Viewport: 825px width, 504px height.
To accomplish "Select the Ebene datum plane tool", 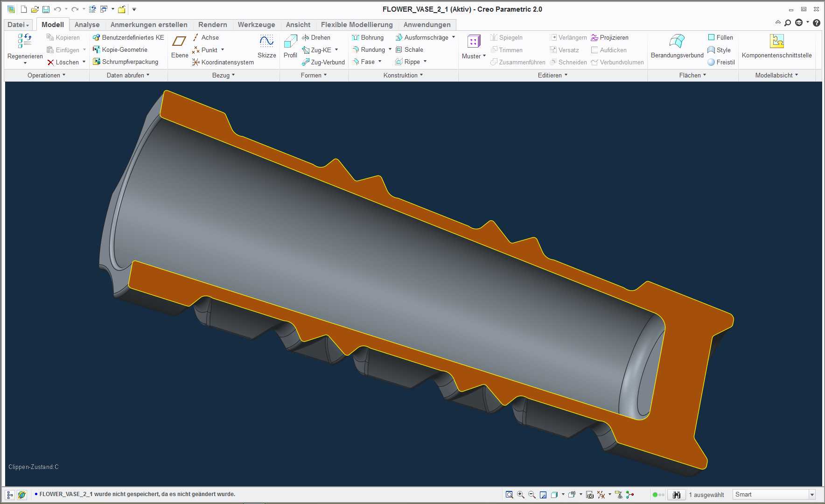I will pos(180,47).
